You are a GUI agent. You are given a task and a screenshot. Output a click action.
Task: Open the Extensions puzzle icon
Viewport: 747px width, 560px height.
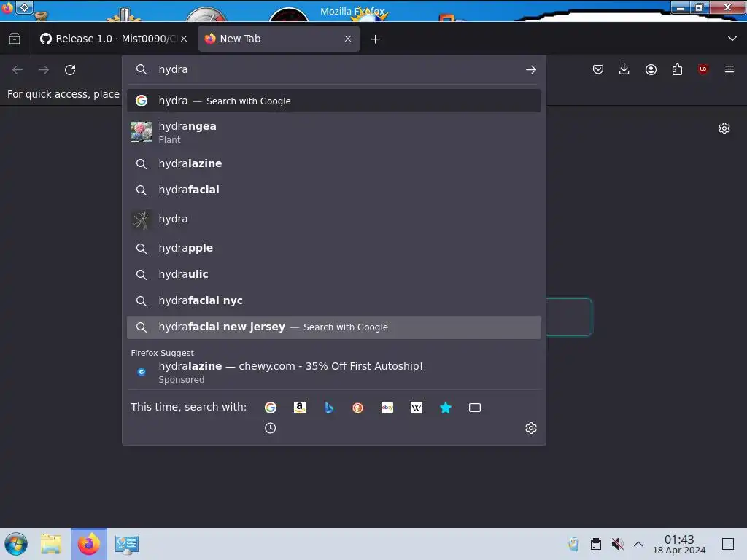pos(677,69)
